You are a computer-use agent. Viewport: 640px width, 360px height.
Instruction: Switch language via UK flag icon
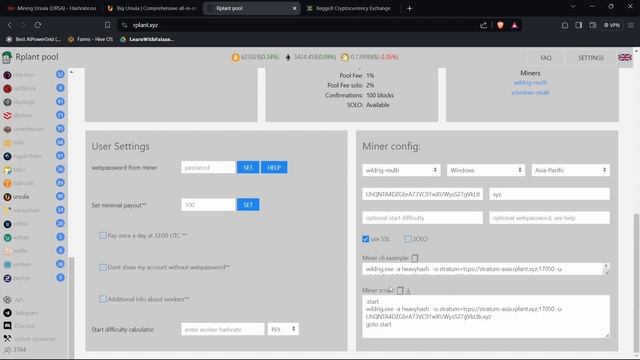pos(624,58)
